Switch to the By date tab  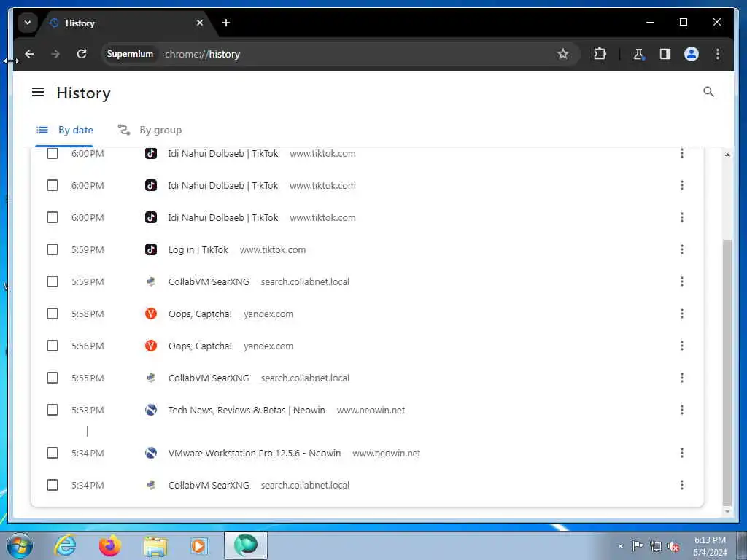pos(65,130)
